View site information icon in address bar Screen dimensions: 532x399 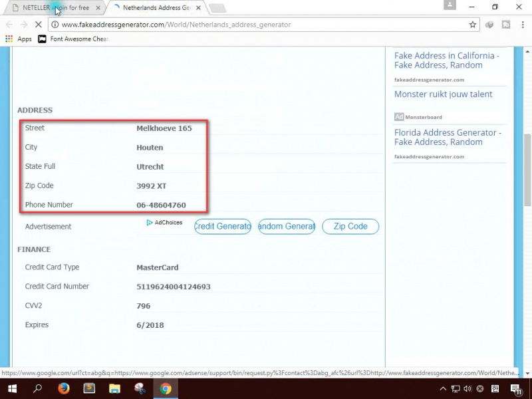click(55, 25)
